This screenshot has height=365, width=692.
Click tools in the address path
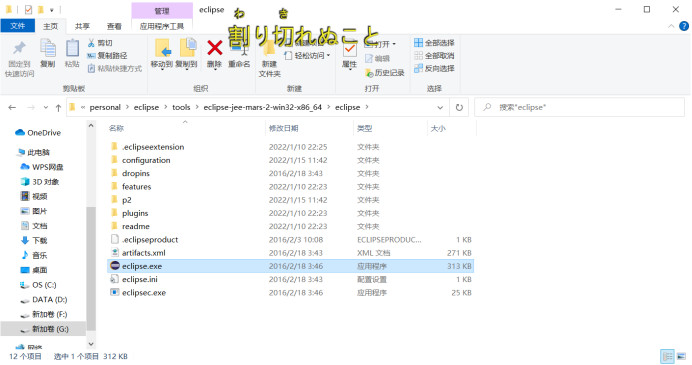181,107
